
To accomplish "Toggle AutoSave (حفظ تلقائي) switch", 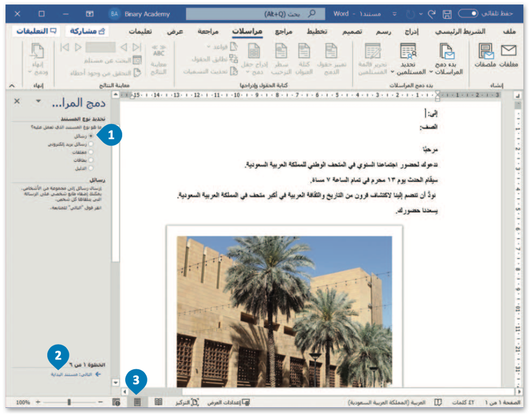I will (x=468, y=14).
